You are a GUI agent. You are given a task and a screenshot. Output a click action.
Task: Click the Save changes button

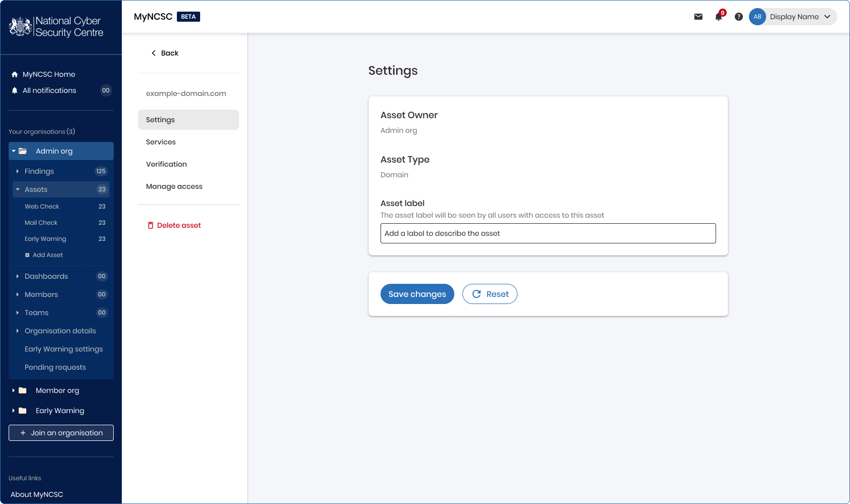click(417, 294)
